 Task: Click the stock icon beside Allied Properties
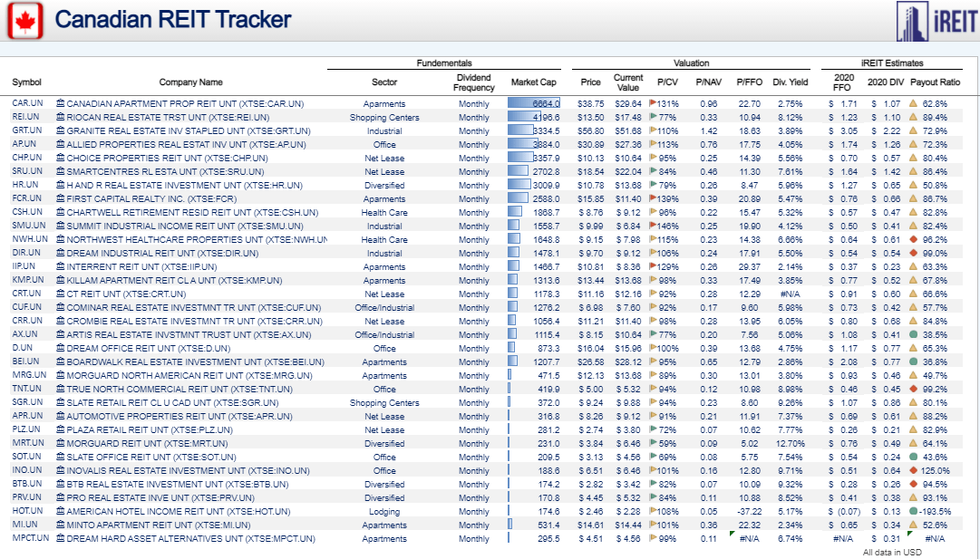pyautogui.click(x=61, y=144)
